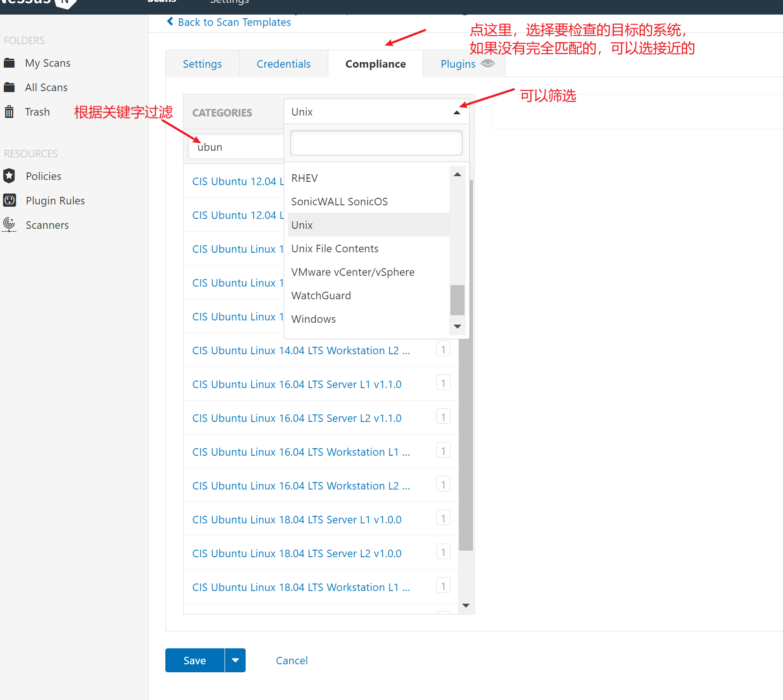Add CIS Ubuntu 16.04 Workstation L2
Viewport: 783px width, 700px height.
click(x=301, y=486)
